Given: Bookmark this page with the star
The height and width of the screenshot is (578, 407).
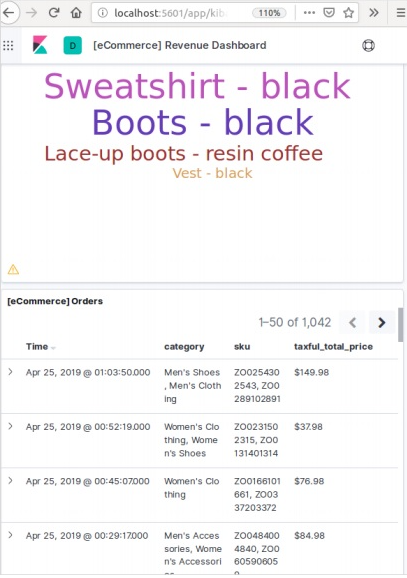Looking at the screenshot, I should pos(348,13).
